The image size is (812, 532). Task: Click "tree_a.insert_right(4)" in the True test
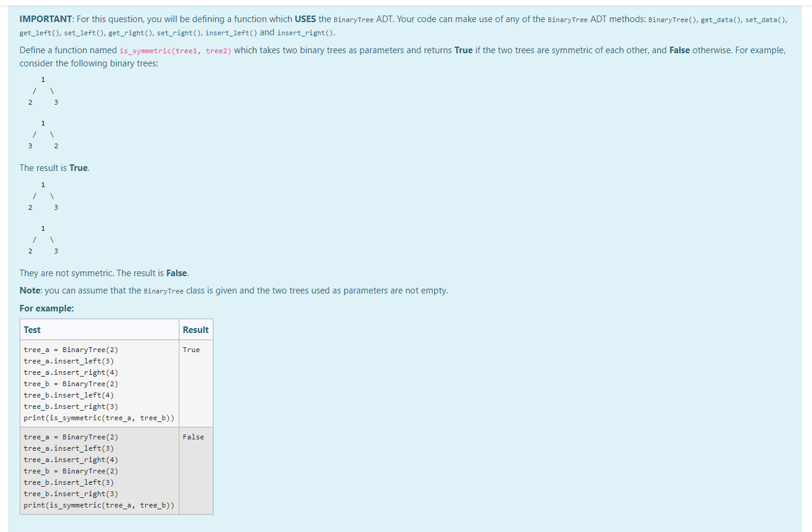[71, 372]
